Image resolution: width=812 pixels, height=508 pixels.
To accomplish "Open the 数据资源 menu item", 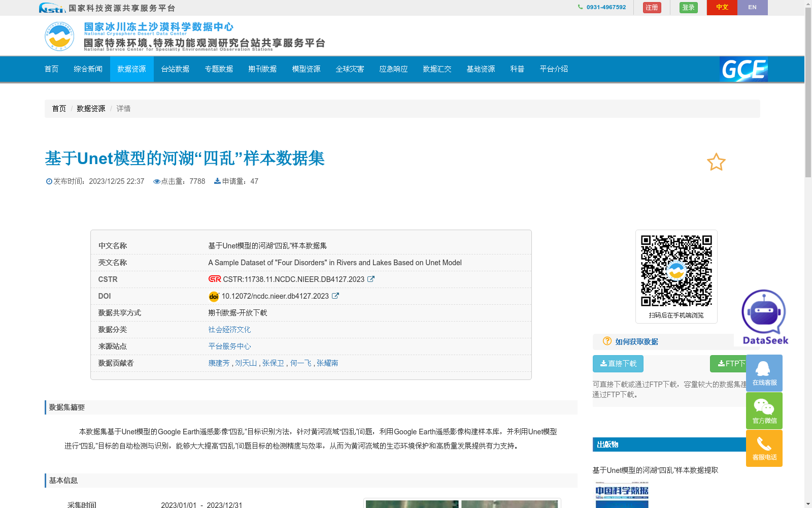I will tap(132, 69).
